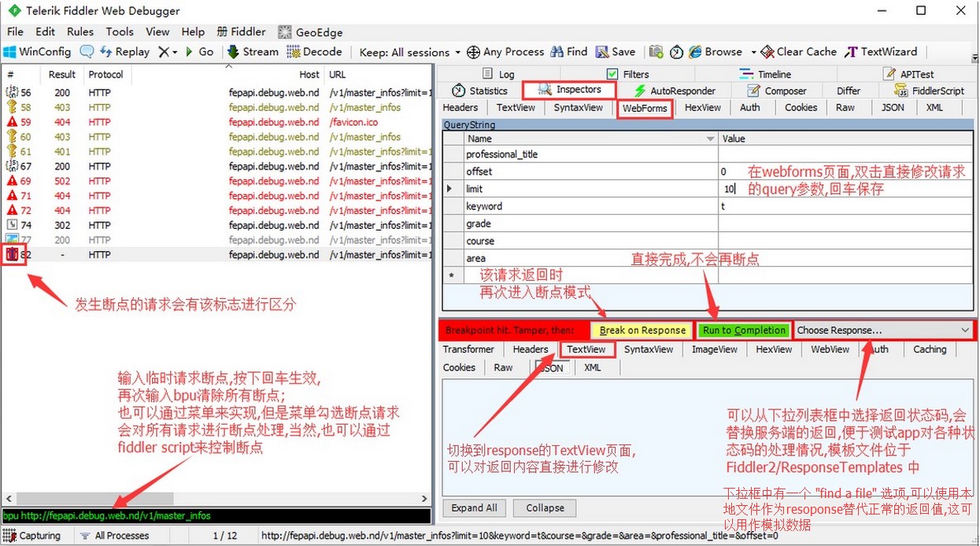Open the File menu
Viewport: 980px width, 546px height.
tap(16, 31)
